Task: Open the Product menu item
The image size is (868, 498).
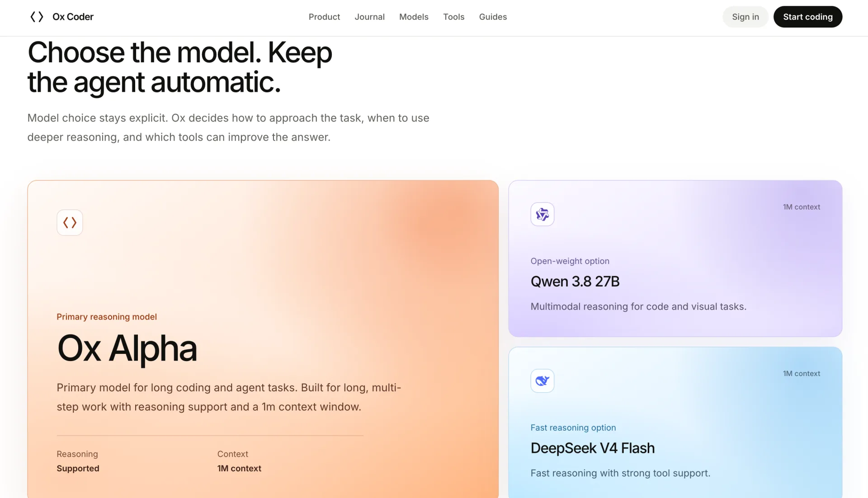Action: (324, 17)
